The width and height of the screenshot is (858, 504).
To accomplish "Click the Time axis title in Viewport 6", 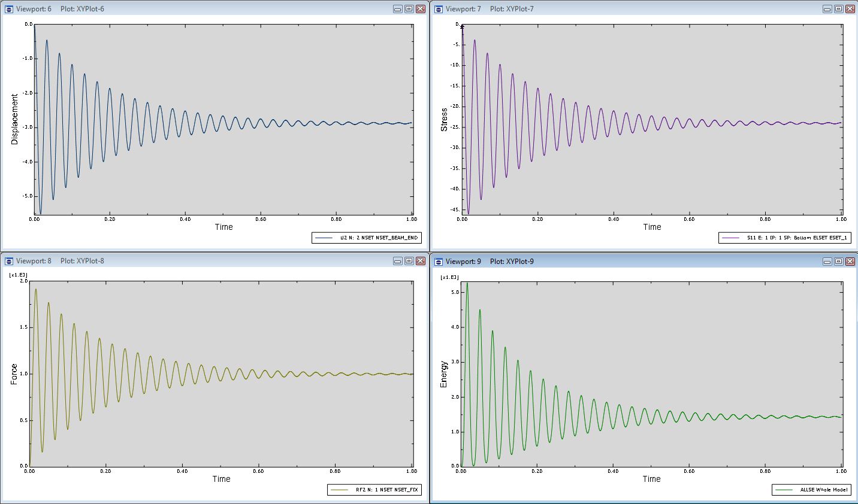I will pos(223,227).
